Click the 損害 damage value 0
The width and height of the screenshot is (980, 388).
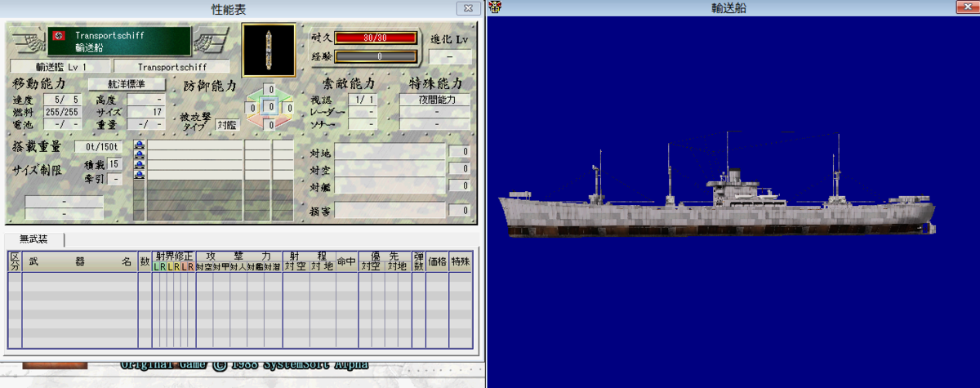(461, 210)
